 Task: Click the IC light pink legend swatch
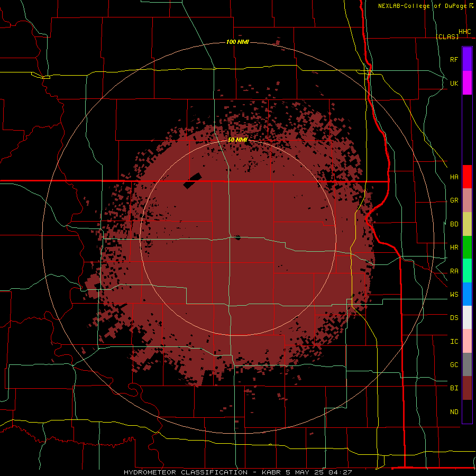[467, 341]
